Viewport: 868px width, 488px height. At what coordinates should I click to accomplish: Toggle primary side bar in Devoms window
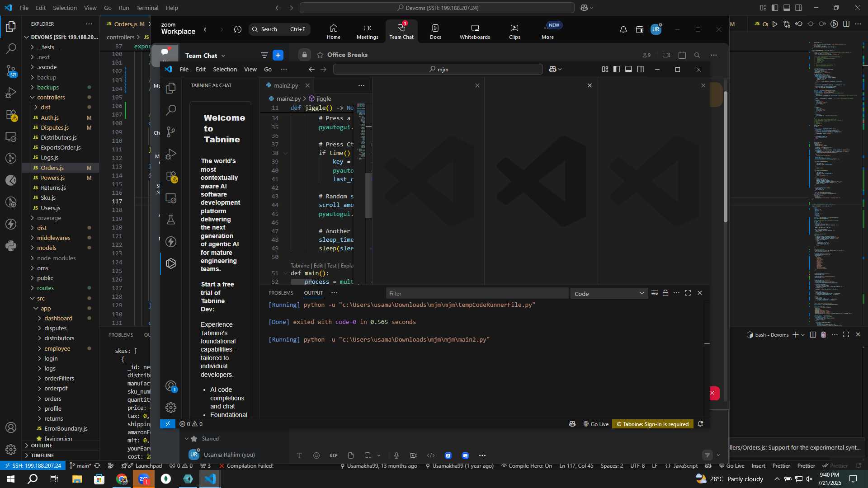point(775,8)
